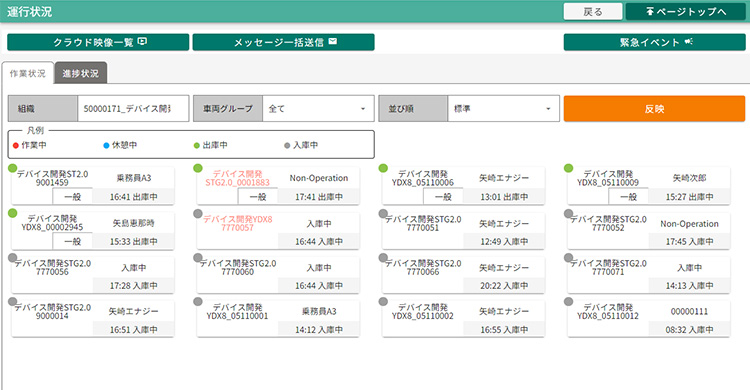
Task: Apply filters with 反映 button
Action: pyautogui.click(x=654, y=109)
